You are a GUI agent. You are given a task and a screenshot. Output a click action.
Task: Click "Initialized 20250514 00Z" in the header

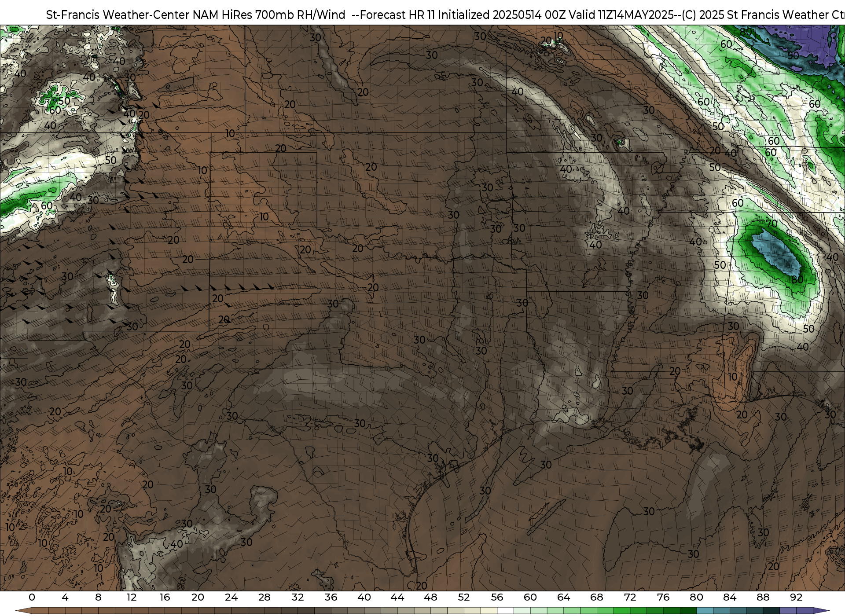coord(502,15)
